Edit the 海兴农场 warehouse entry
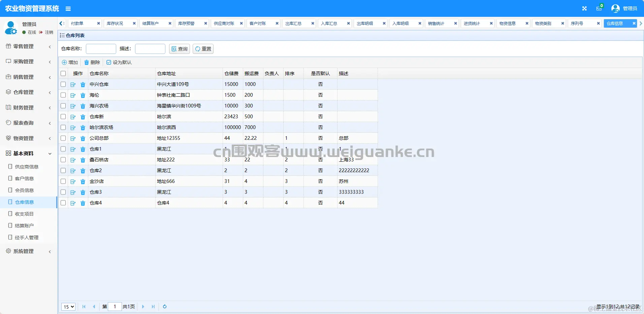The height and width of the screenshot is (314, 644). click(x=73, y=106)
